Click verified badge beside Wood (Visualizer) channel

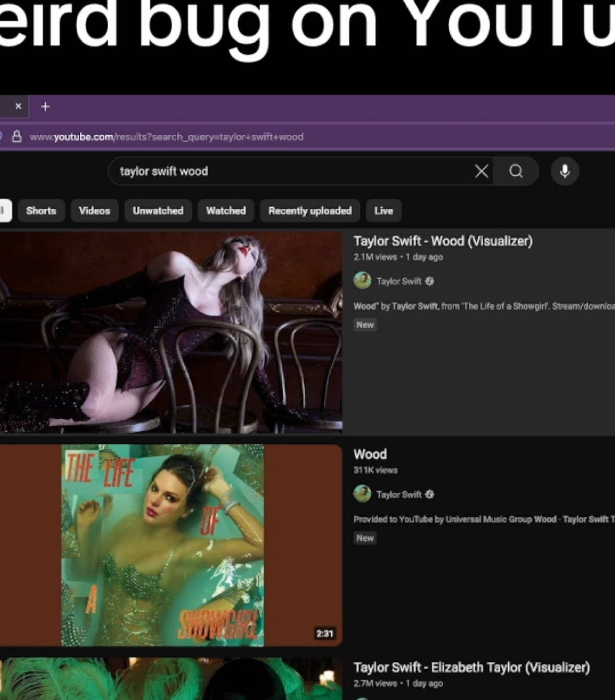[x=429, y=281]
